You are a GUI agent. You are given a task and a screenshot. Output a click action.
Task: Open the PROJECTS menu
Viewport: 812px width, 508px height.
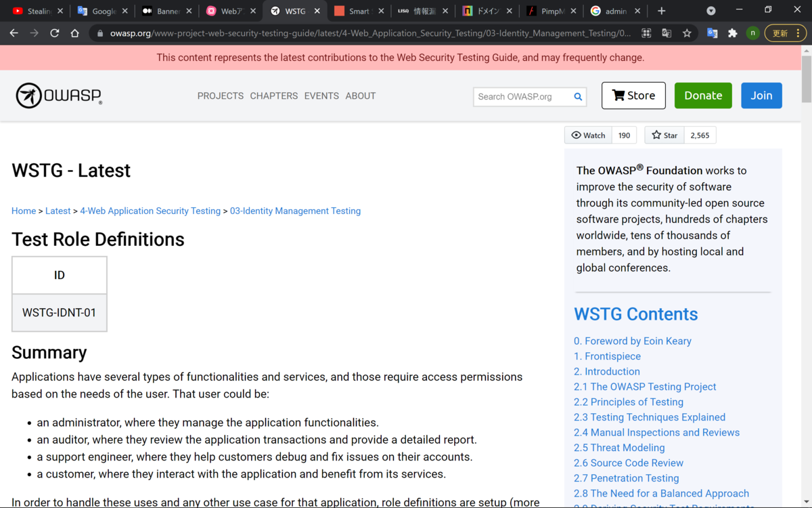(221, 96)
